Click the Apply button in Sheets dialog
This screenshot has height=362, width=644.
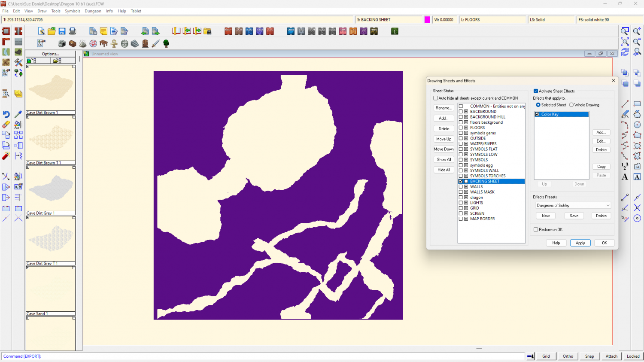pyautogui.click(x=580, y=243)
